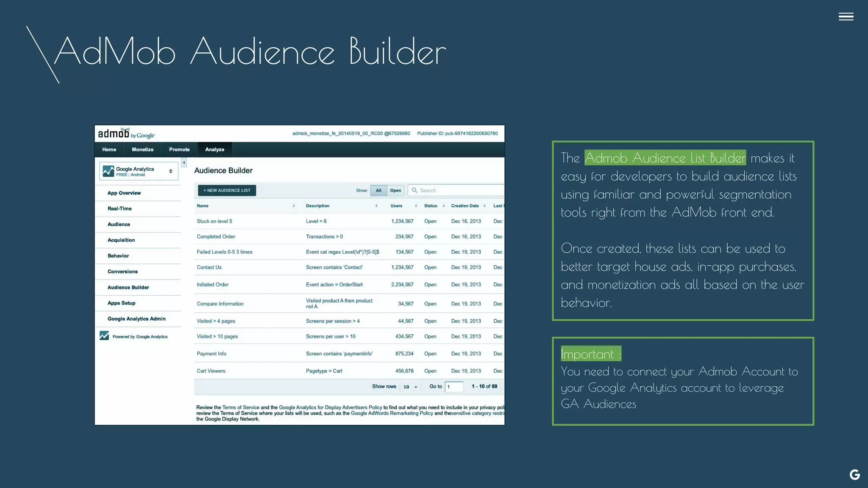868x488 pixels.
Task: Open Google Analytics for Display Advertisers Policy
Action: coord(331,408)
